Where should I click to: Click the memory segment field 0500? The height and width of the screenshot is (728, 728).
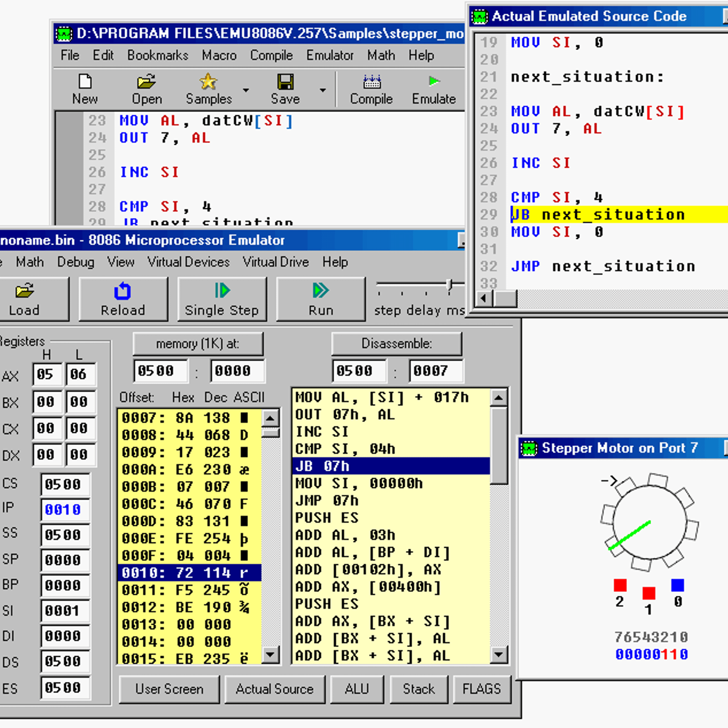click(160, 371)
